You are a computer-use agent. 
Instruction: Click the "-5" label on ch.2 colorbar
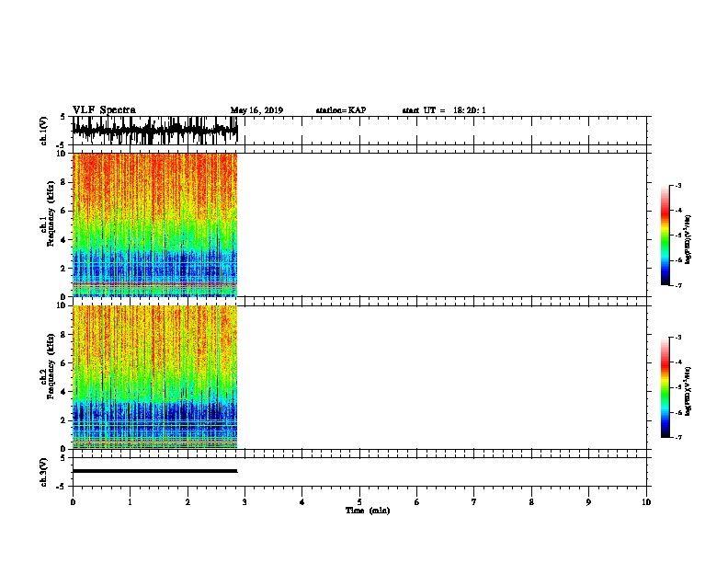click(x=677, y=387)
